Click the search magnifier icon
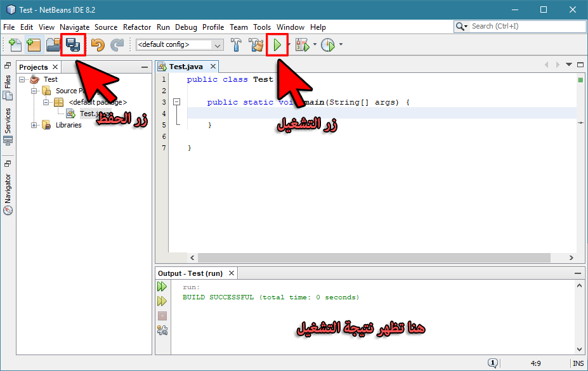The width and height of the screenshot is (588, 371). (x=461, y=27)
